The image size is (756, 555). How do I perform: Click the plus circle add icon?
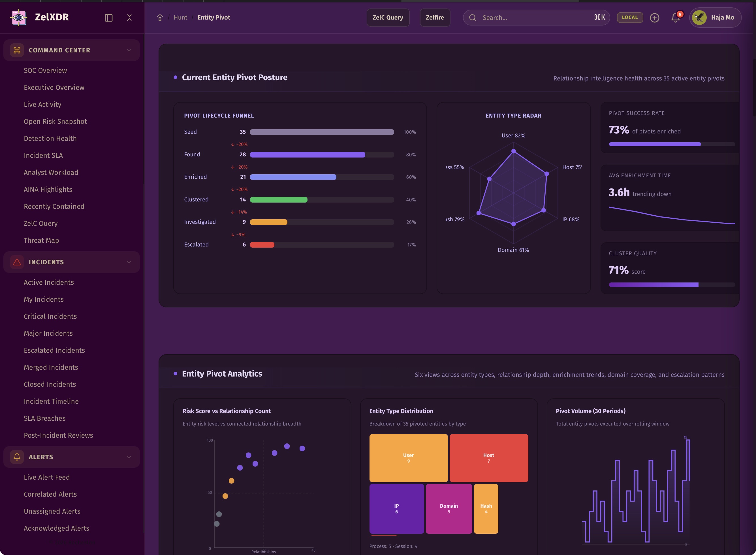point(654,18)
